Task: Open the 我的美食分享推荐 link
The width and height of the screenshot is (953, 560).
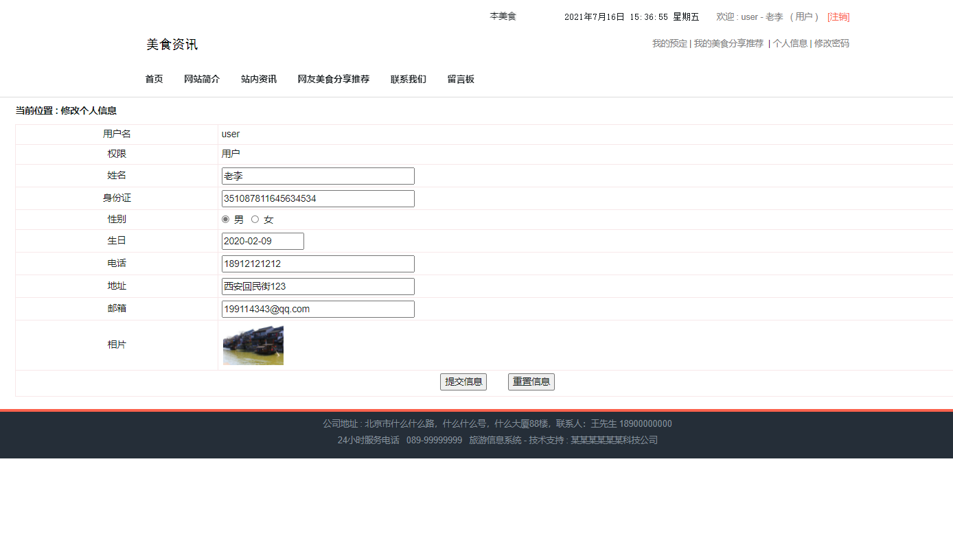Action: [x=728, y=43]
